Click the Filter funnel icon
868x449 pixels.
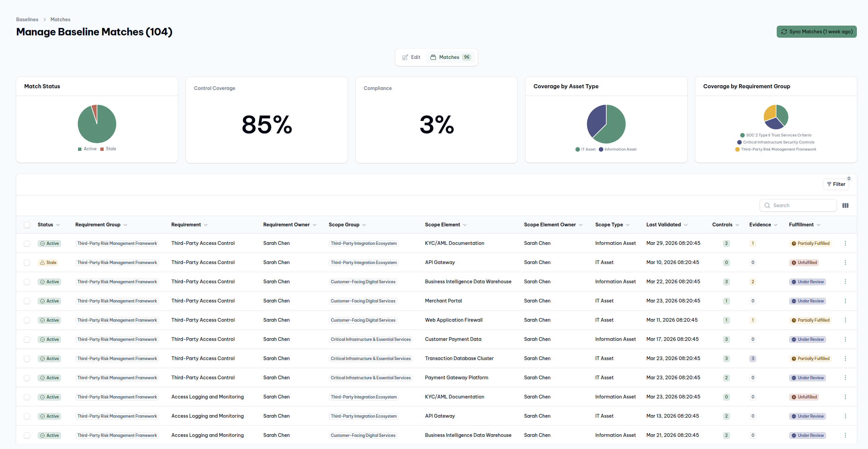tap(829, 184)
